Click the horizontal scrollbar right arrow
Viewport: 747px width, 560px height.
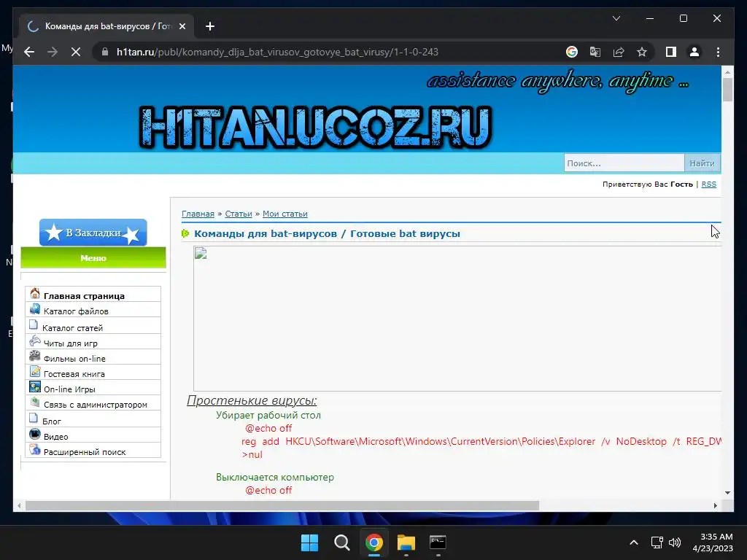click(x=715, y=506)
